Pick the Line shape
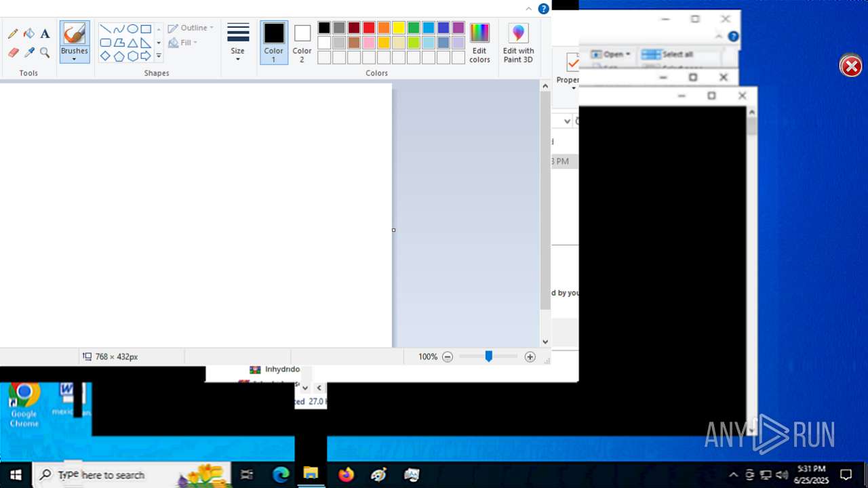Viewport: 868px width, 488px height. tap(106, 29)
